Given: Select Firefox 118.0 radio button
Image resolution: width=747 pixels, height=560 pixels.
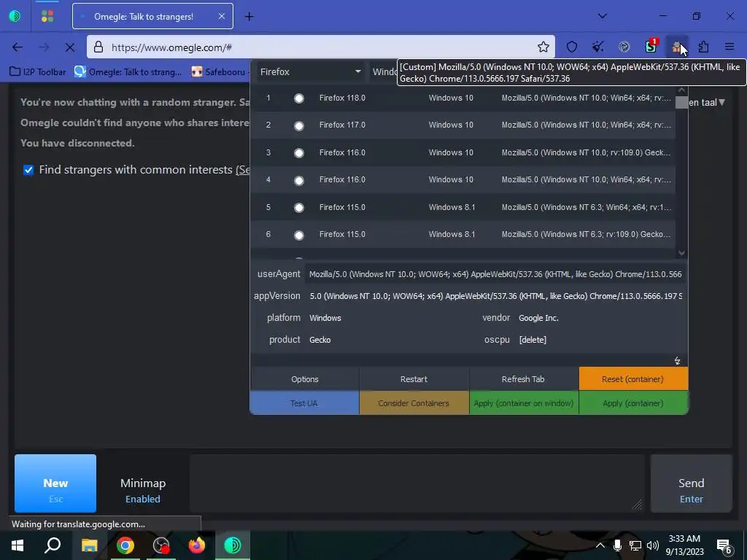Looking at the screenshot, I should [298, 98].
